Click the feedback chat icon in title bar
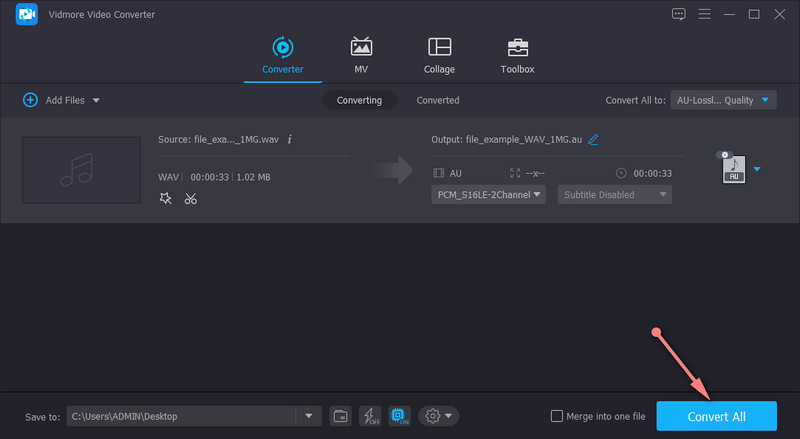800x439 pixels. [679, 14]
